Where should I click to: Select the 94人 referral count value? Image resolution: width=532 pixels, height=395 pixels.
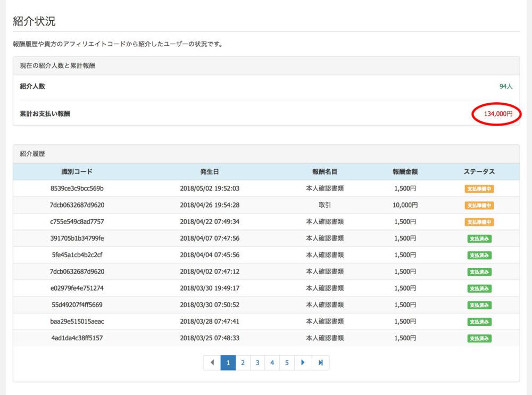click(x=506, y=86)
